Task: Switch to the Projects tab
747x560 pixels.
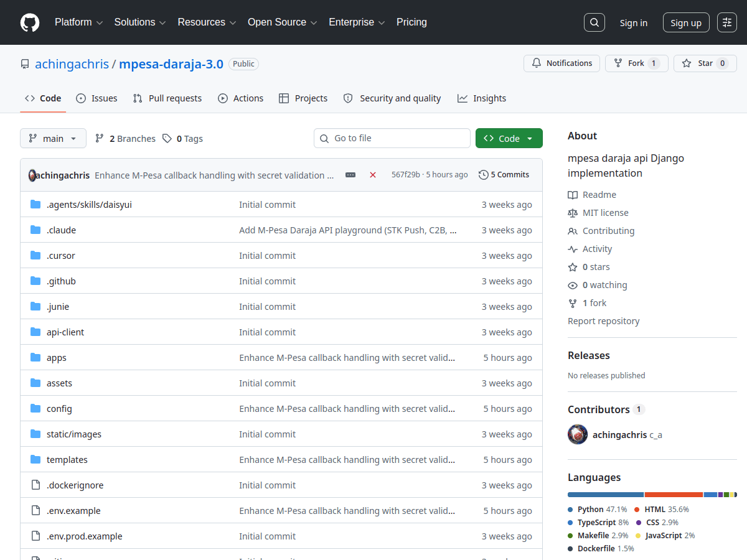Action: [x=303, y=98]
